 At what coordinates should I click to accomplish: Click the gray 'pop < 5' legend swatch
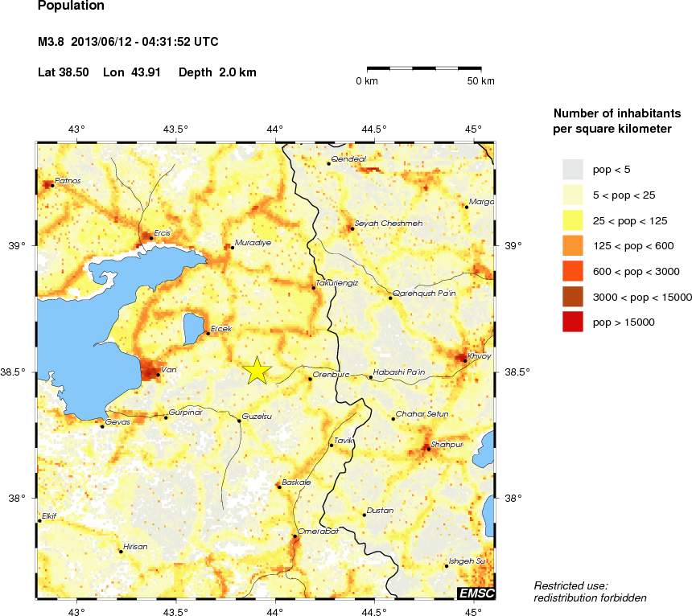[x=572, y=169]
